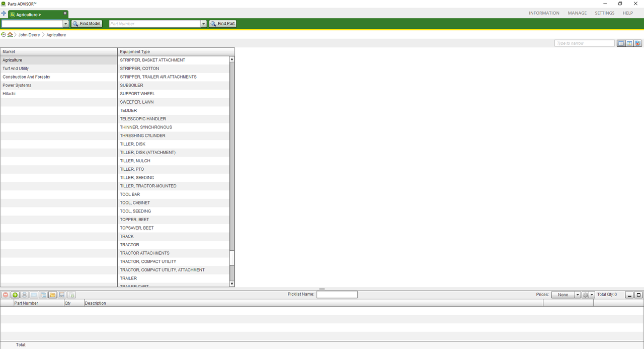Open the SETTINGS menu
The height and width of the screenshot is (349, 644).
(x=604, y=13)
